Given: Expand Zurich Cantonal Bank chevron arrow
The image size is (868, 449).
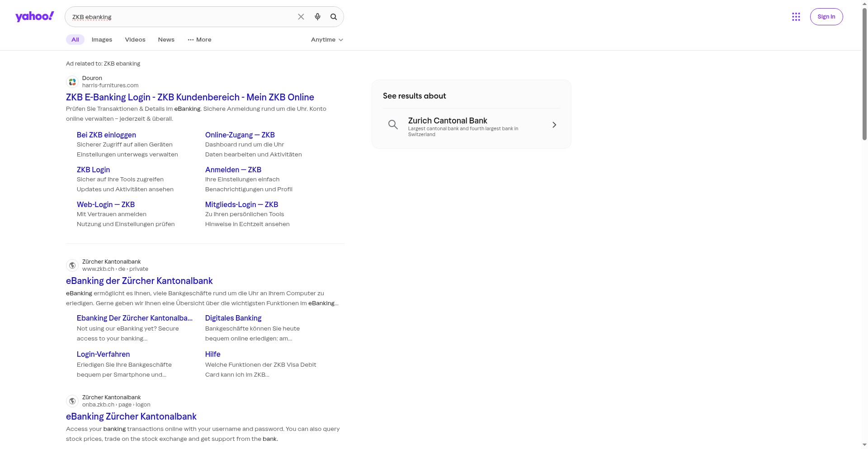Looking at the screenshot, I should tap(554, 125).
